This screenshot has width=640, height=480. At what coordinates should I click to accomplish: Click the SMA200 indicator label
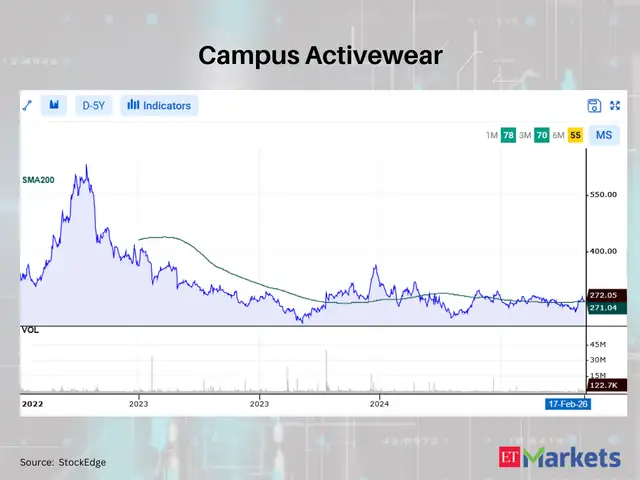click(x=38, y=180)
